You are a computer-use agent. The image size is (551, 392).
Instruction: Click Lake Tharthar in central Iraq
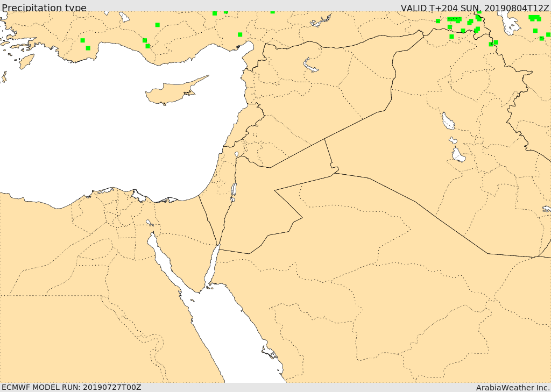[448, 122]
